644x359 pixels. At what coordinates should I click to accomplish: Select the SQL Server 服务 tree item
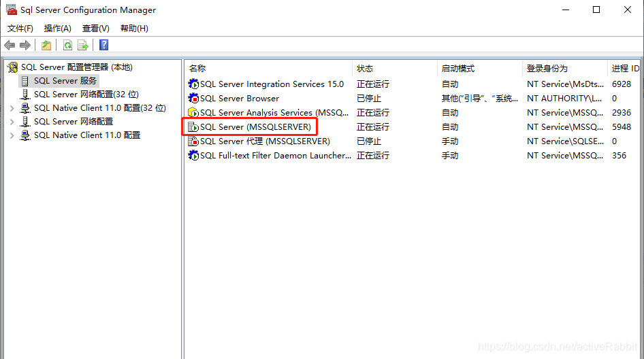65,81
